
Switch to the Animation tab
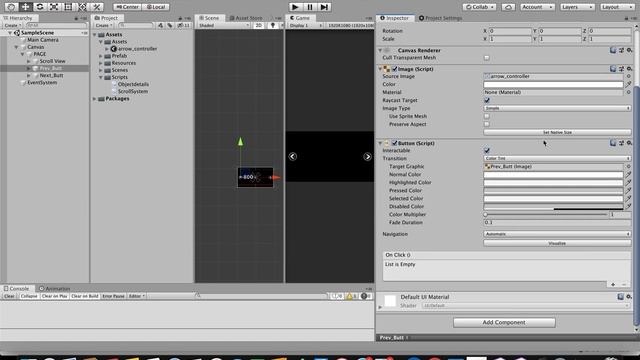[55, 289]
